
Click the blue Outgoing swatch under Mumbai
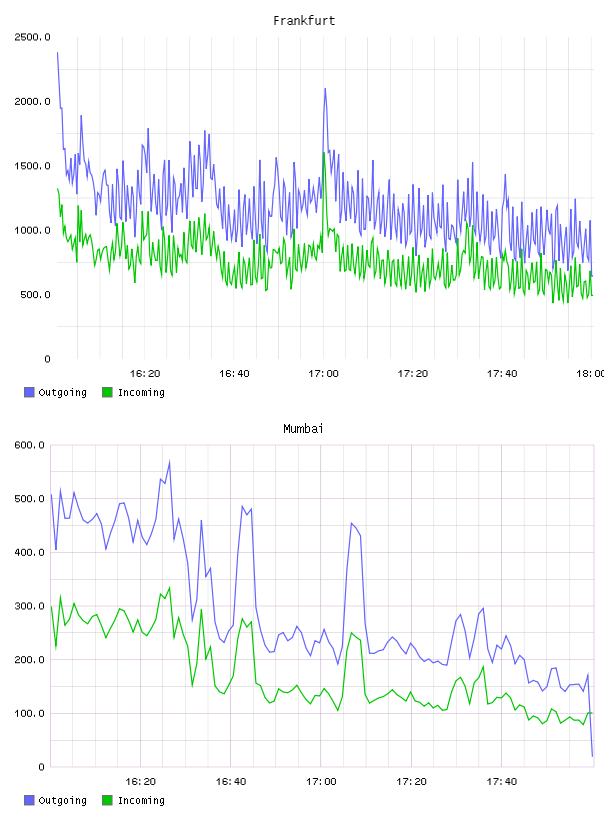point(29,800)
